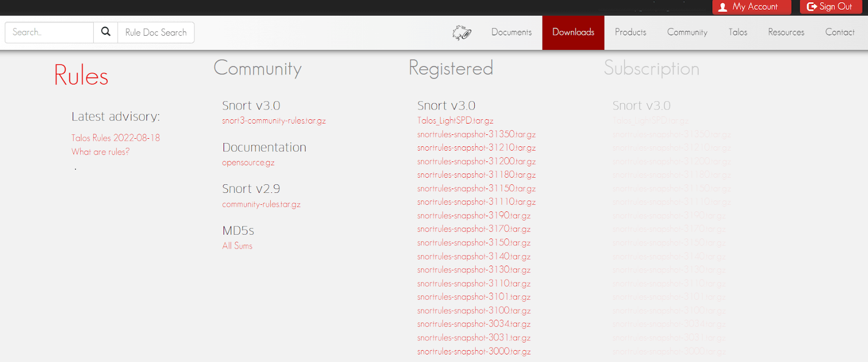This screenshot has width=868, height=362.
Task: Click the 'Latest advisory:' heading
Action: (x=116, y=117)
